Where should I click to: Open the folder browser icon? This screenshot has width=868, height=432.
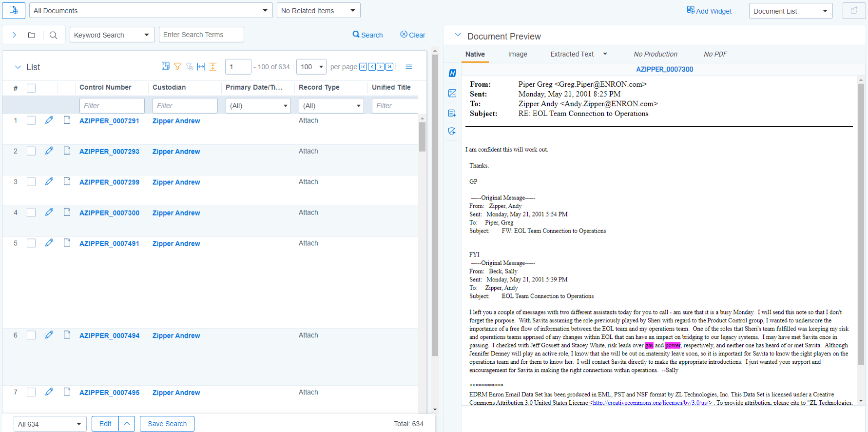tap(32, 35)
